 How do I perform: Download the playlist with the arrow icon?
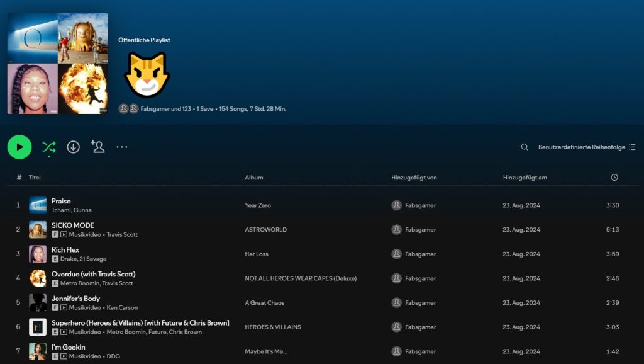74,147
